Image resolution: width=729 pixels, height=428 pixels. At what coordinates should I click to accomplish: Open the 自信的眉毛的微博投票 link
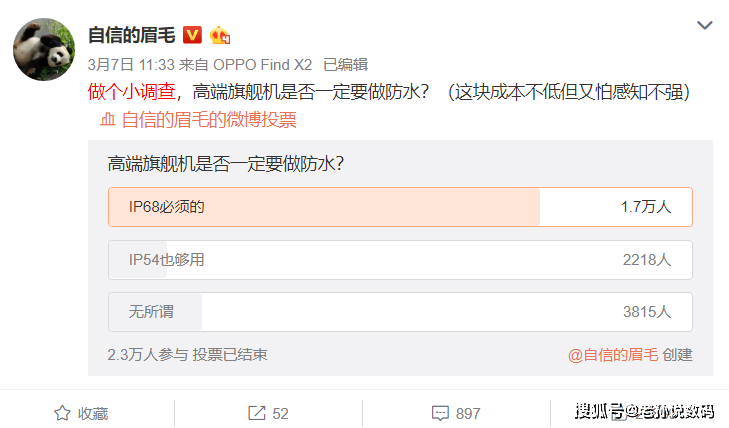tap(208, 120)
